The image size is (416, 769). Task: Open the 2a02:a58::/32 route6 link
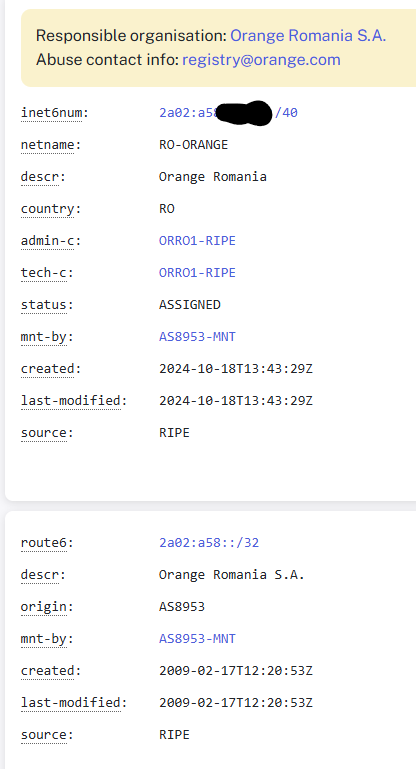coord(209,543)
